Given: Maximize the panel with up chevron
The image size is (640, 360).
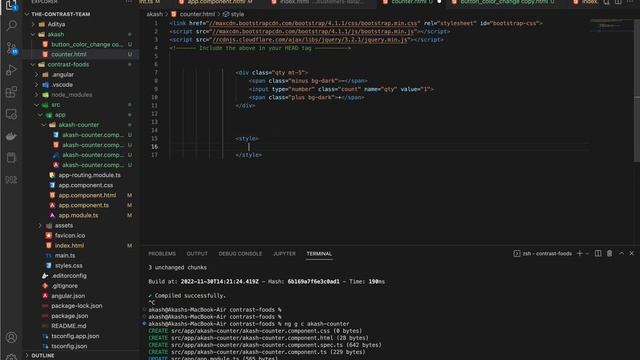Looking at the screenshot, I should tap(621, 253).
